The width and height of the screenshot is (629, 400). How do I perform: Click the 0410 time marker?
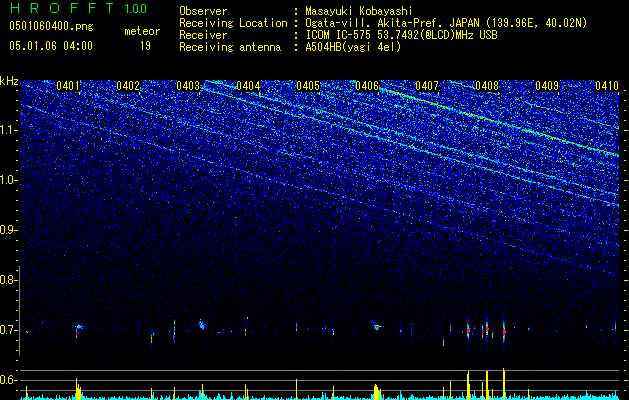pos(607,86)
